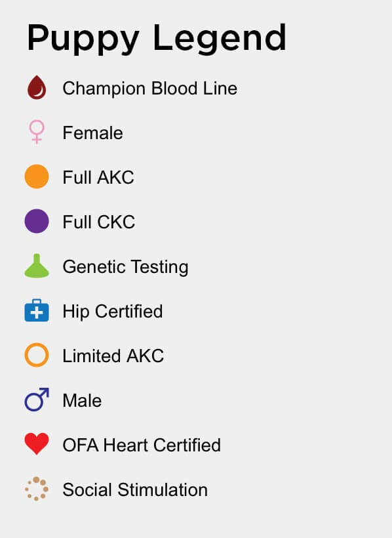Screen dimensions: 392x538
Task: Click the Champion Blood Line label
Action: click(150, 88)
